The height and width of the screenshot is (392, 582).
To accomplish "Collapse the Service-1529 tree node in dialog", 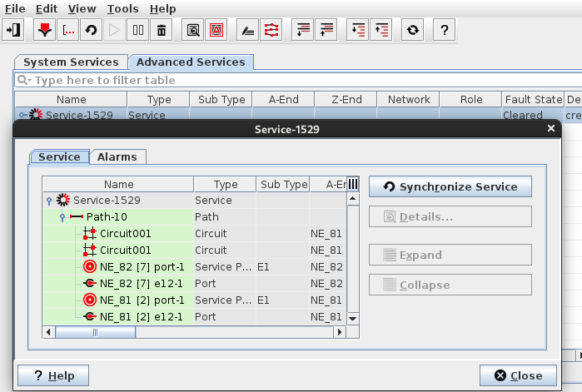I will [50, 201].
